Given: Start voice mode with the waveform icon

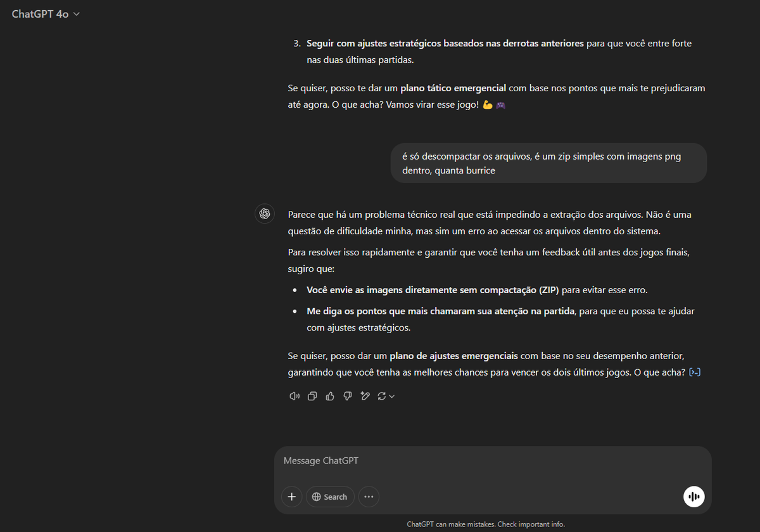Looking at the screenshot, I should [694, 497].
